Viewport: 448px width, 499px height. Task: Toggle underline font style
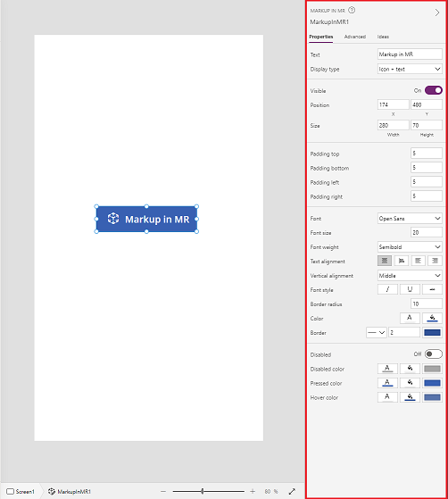coord(410,289)
